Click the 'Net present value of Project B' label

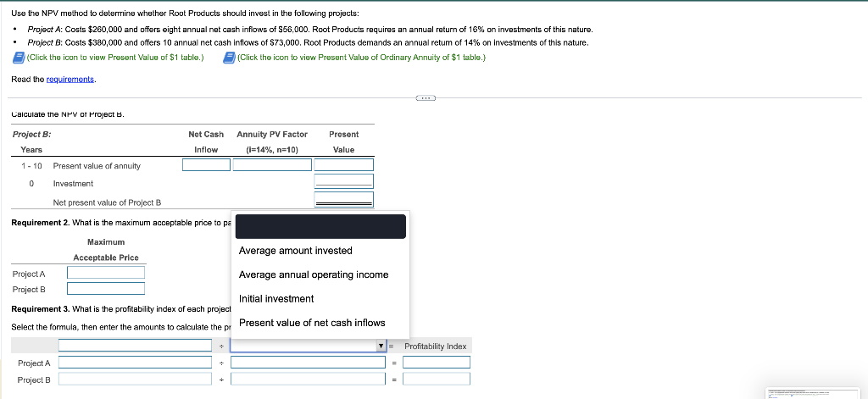tap(108, 202)
